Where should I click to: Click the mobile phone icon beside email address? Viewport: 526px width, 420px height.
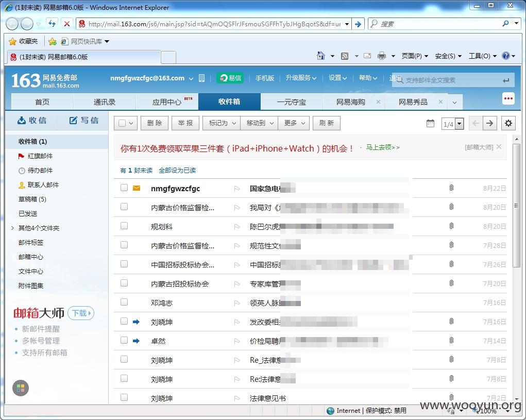click(x=201, y=78)
